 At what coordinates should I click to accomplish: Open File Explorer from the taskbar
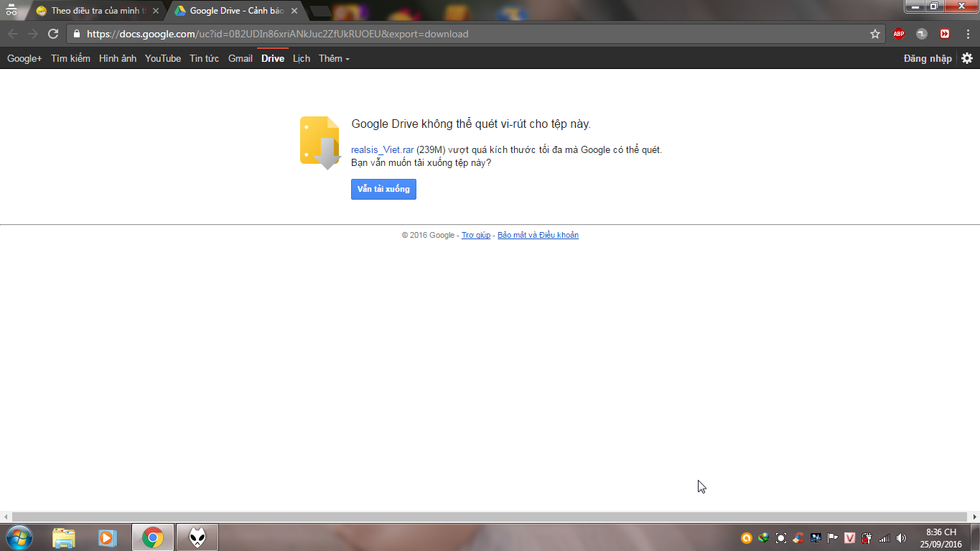64,537
